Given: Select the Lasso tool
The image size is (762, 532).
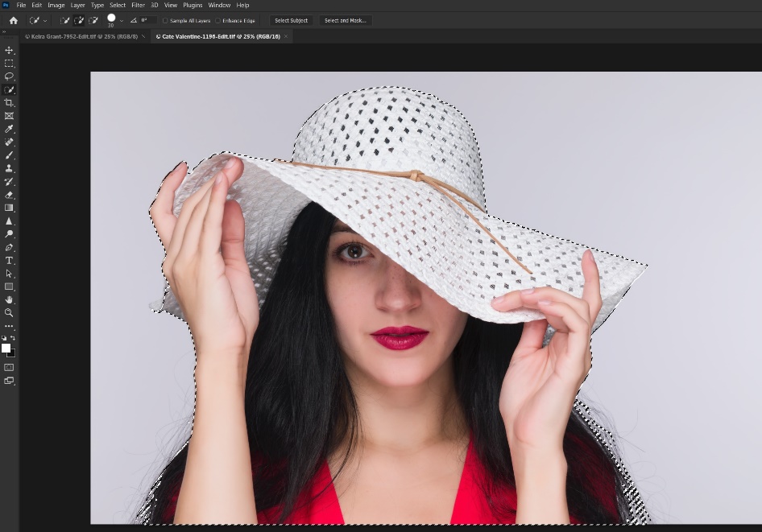Looking at the screenshot, I should coord(10,76).
